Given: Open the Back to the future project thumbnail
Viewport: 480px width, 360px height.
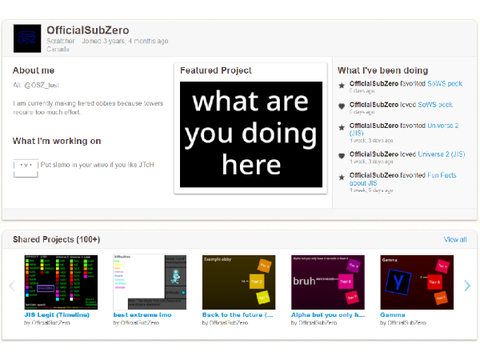Looking at the screenshot, I should (239, 282).
